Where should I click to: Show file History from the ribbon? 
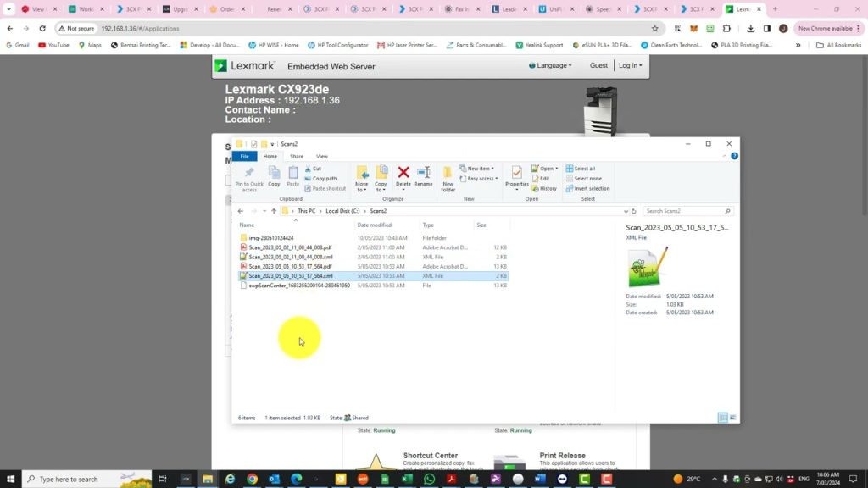coord(545,188)
